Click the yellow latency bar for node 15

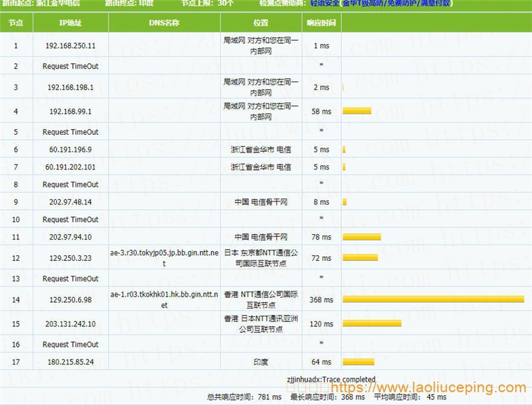[372, 323]
